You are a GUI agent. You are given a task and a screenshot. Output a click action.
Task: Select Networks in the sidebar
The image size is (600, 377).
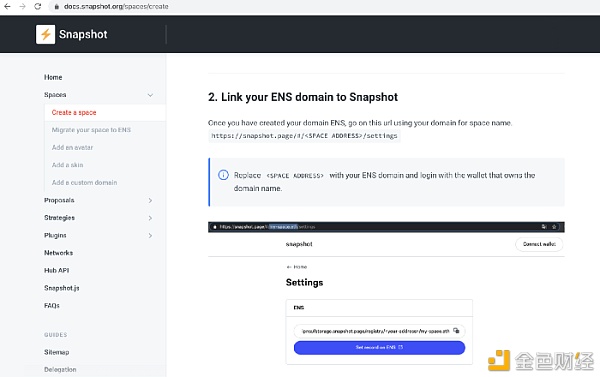pos(58,253)
